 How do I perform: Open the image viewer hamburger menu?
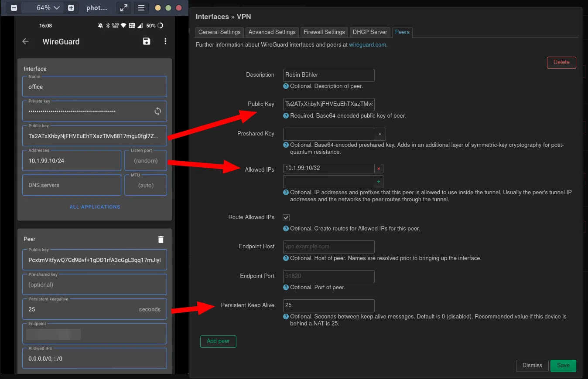[x=141, y=8]
